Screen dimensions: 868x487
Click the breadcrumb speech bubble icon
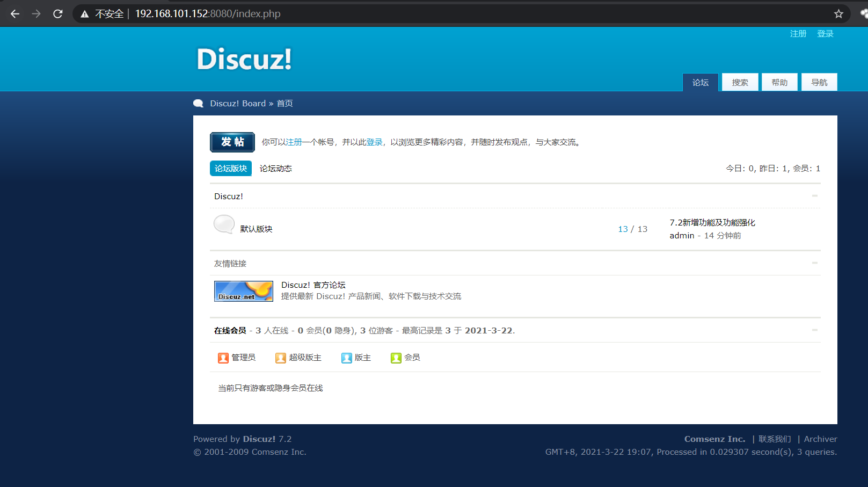point(198,103)
